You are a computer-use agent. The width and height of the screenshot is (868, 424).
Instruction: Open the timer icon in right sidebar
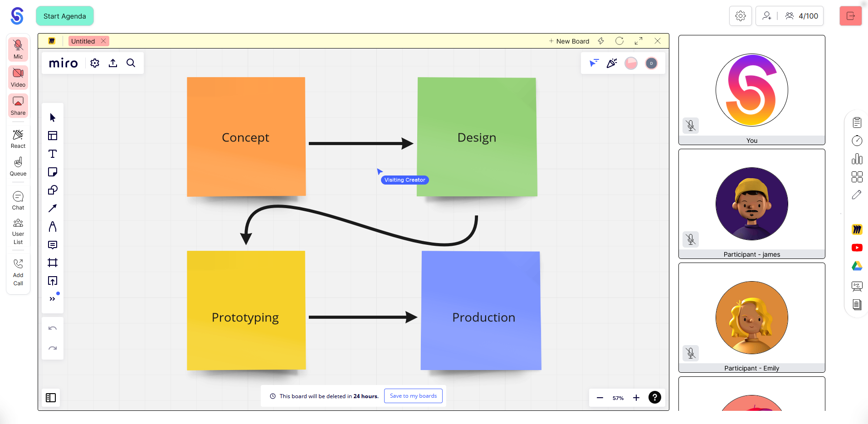tap(857, 141)
